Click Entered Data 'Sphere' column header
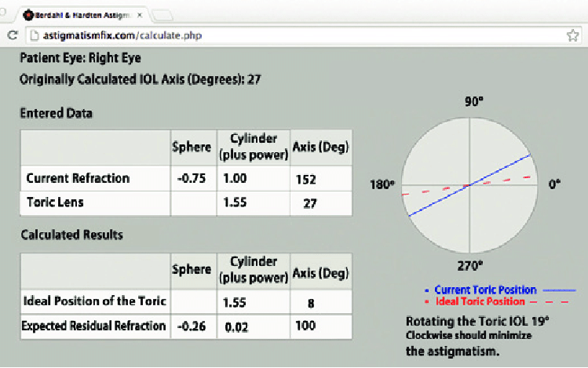Viewport: 588px width, 368px height. click(x=192, y=147)
